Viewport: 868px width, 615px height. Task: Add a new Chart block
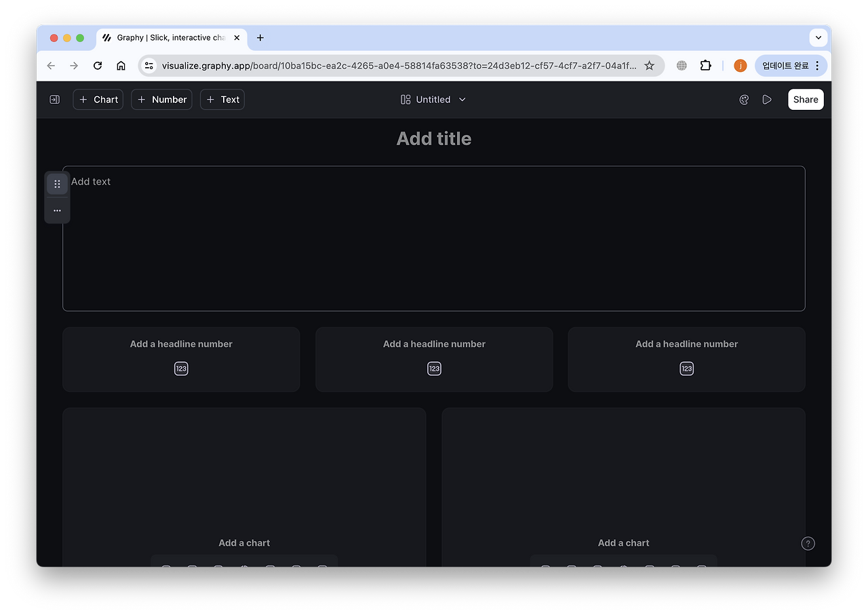coord(98,100)
